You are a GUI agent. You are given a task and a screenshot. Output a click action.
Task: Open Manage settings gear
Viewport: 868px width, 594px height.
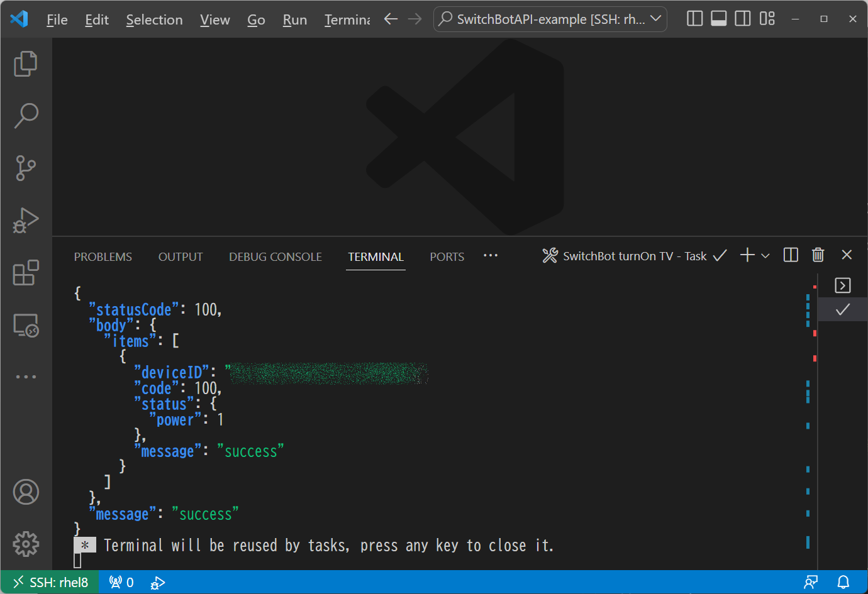[x=25, y=544]
